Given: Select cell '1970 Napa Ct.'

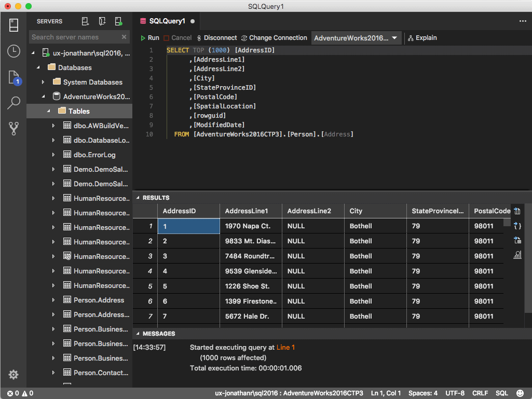Looking at the screenshot, I should click(251, 226).
